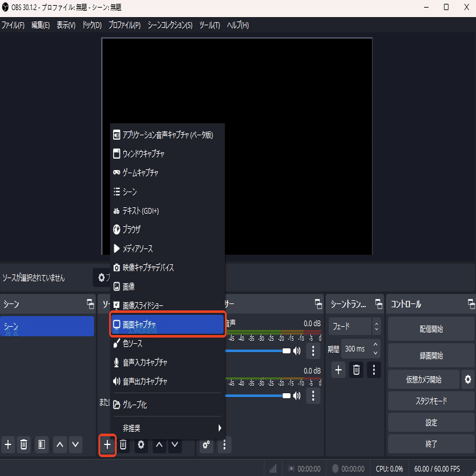Open advanced audio properties gears icon
This screenshot has height=476, width=476.
pos(206,445)
